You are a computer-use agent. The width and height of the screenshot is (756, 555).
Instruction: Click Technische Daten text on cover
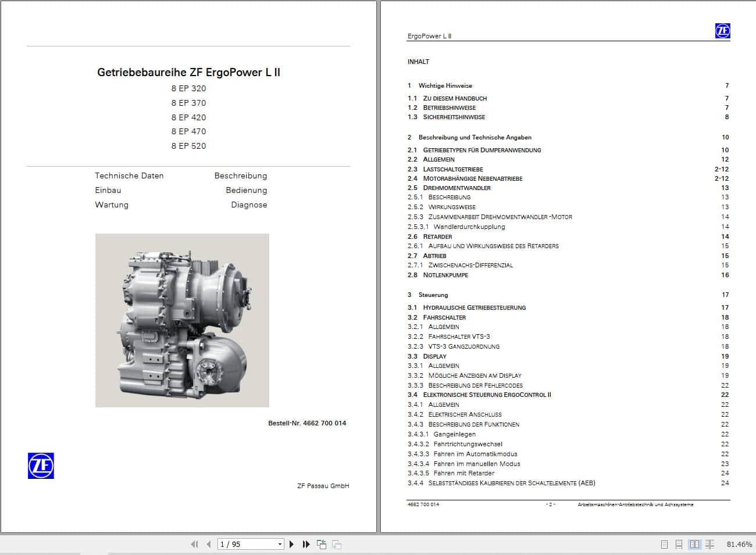(129, 176)
